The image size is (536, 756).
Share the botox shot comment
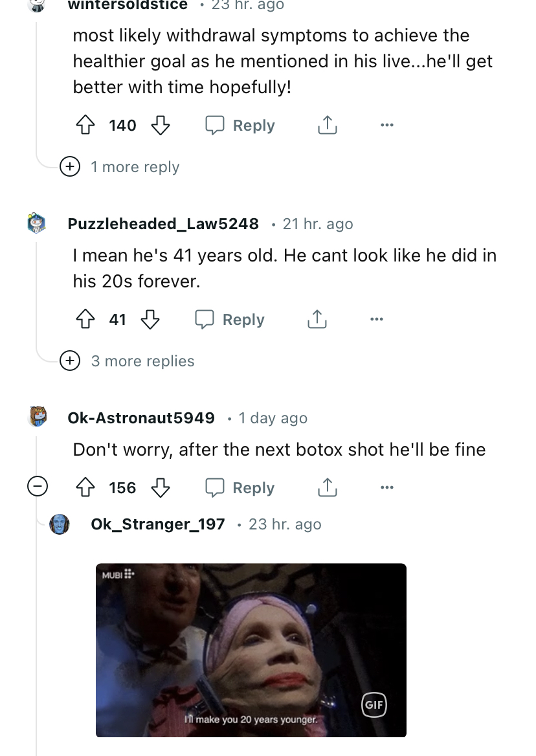327,487
